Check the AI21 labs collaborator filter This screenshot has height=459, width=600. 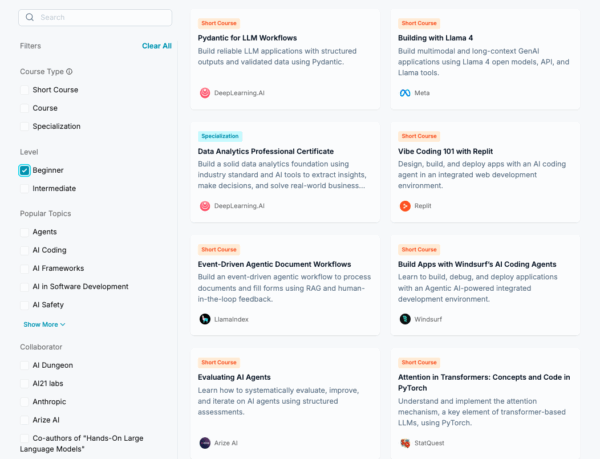click(24, 384)
